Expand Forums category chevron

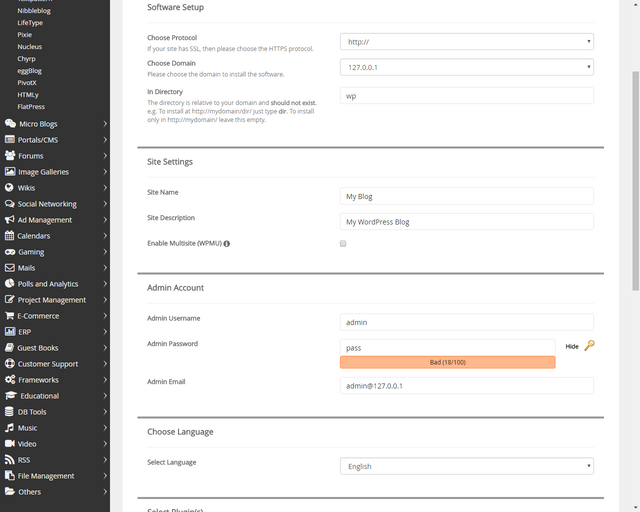[105, 156]
